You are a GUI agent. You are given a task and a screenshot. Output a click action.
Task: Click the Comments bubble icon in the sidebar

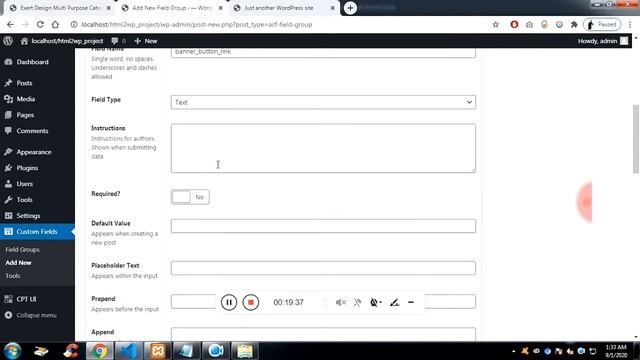[8, 131]
